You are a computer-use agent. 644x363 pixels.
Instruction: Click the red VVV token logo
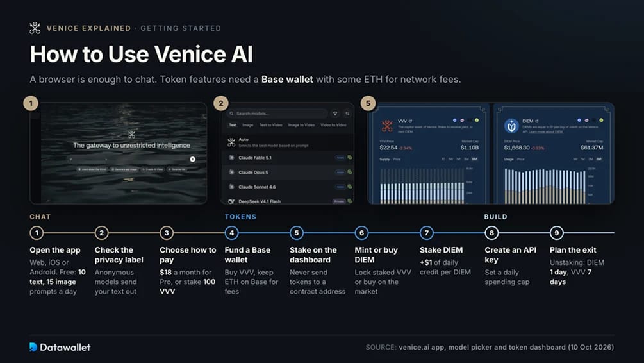[387, 126]
